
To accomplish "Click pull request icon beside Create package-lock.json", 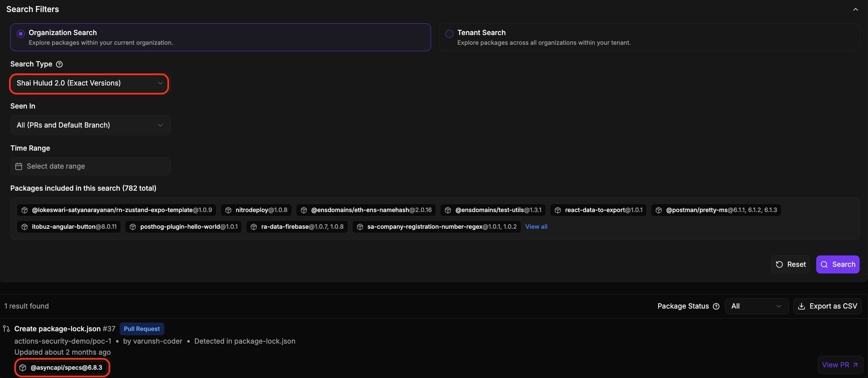I will coord(6,329).
